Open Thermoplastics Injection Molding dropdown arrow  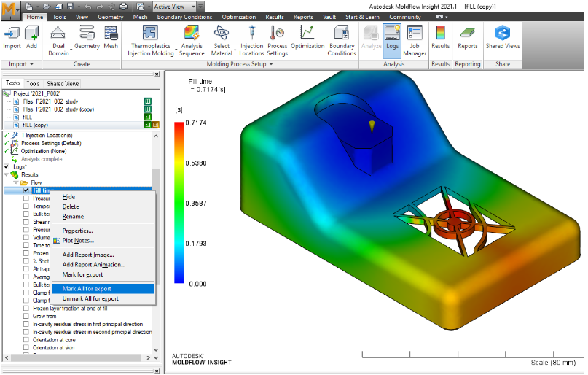click(176, 50)
